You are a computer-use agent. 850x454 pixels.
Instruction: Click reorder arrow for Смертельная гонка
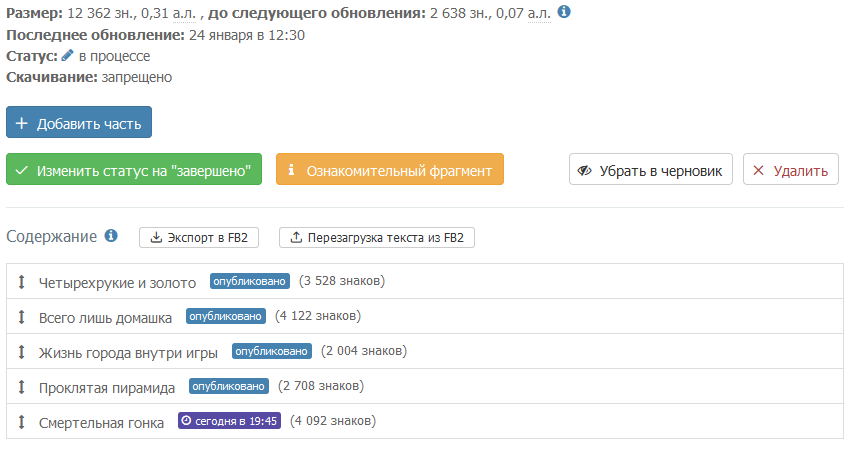coord(21,422)
